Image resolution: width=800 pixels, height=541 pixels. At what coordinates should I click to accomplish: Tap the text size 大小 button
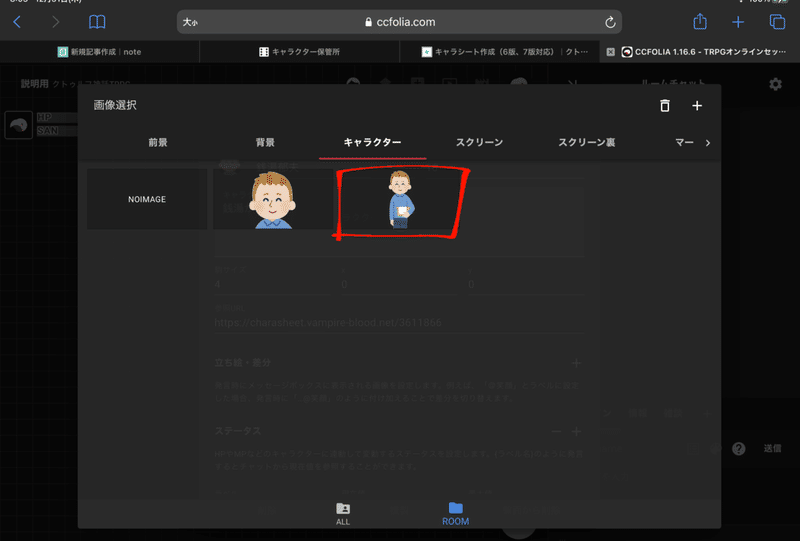(190, 22)
